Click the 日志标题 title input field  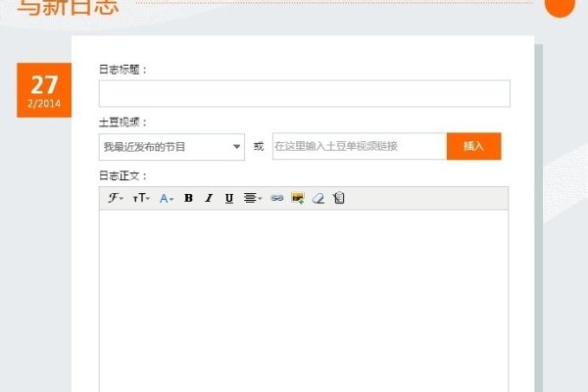coord(305,93)
